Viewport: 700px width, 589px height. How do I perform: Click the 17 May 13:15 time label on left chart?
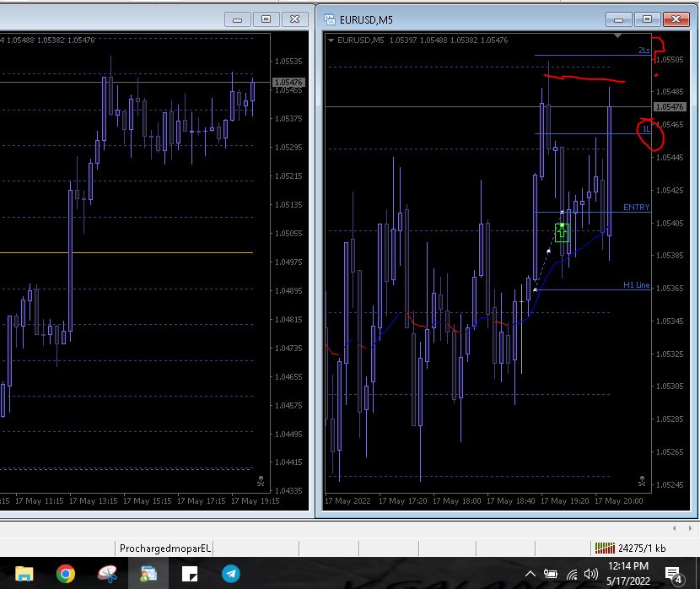(x=94, y=501)
